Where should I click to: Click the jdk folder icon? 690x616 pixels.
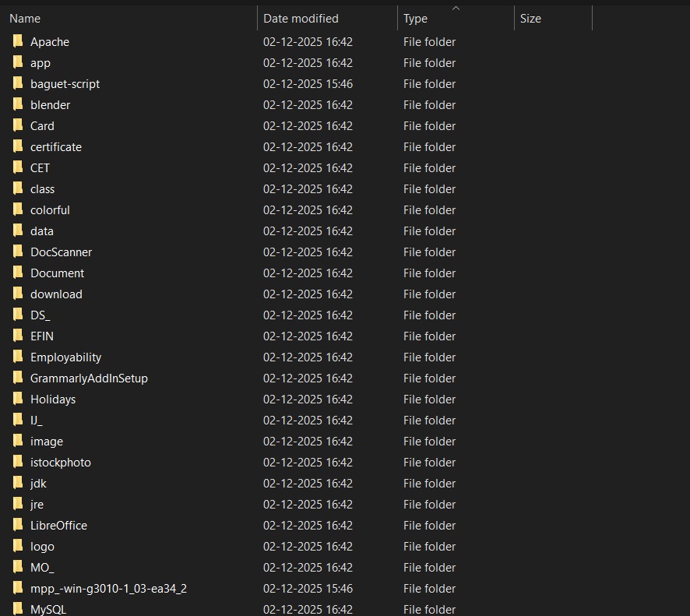(x=18, y=484)
